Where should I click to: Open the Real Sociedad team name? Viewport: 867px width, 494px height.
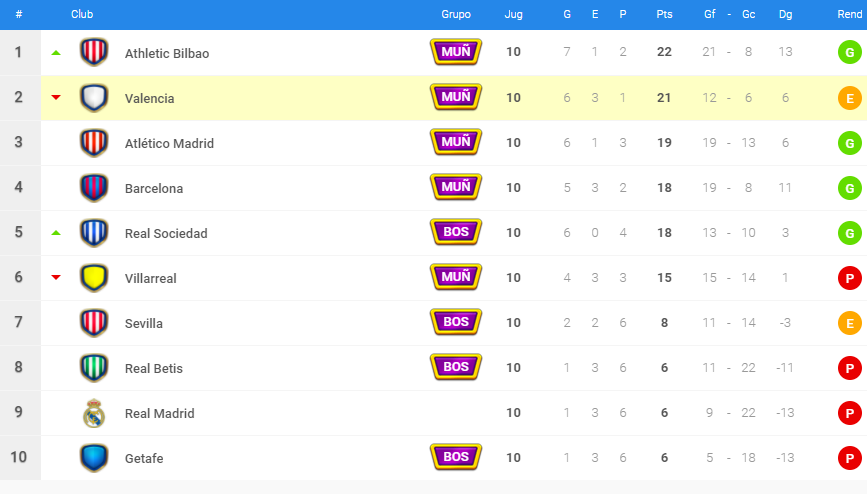click(x=166, y=233)
